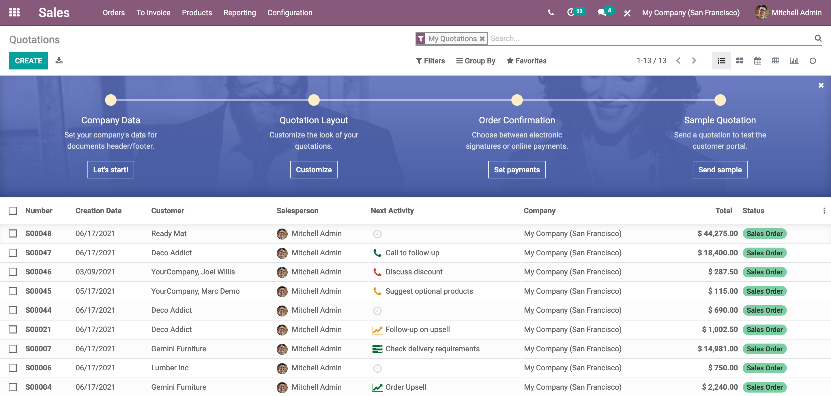Click the search magnifier icon

pyautogui.click(x=818, y=38)
